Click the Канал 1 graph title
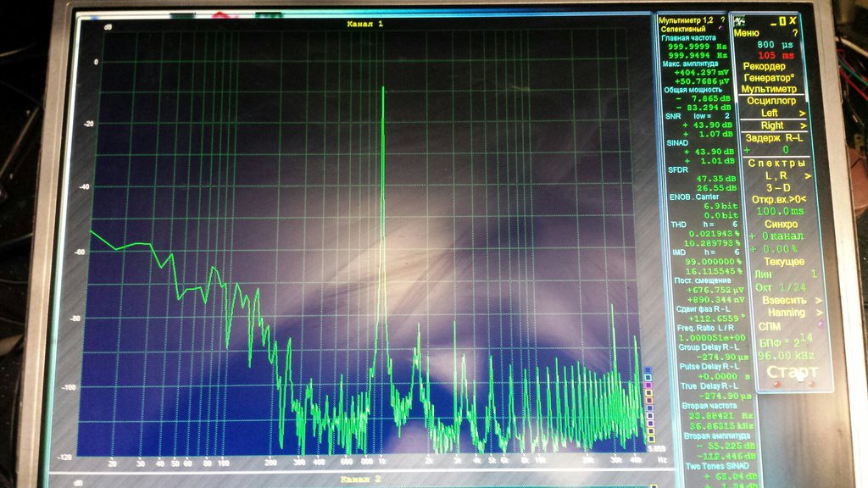 pos(364,24)
